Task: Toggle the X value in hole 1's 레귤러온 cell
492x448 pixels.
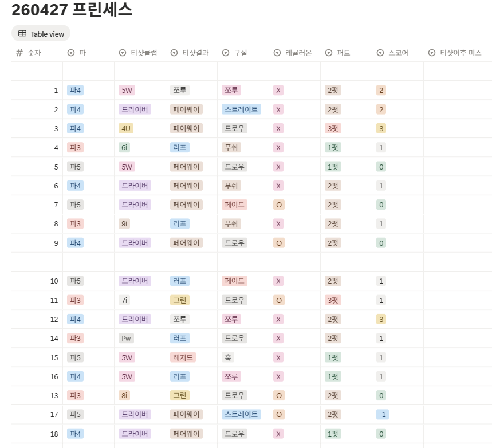Action: [278, 90]
